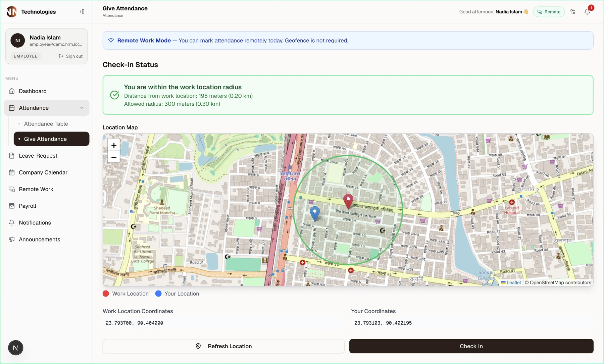The width and height of the screenshot is (604, 364).
Task: Open the Announcements page
Action: (x=47, y=240)
